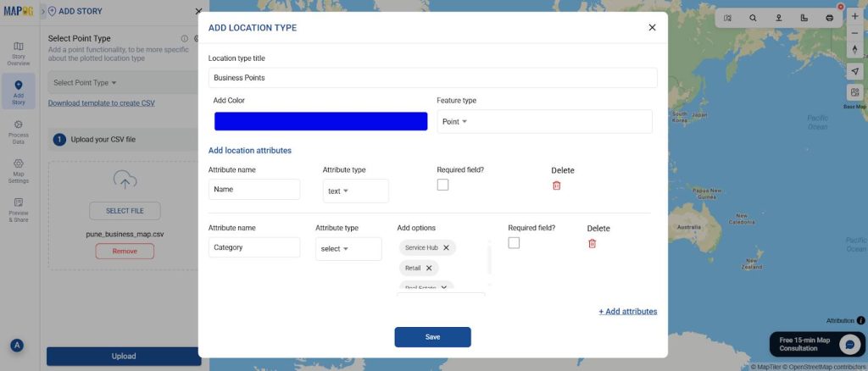Click Download template to create CSV link
This screenshot has width=868, height=371.
point(102,102)
